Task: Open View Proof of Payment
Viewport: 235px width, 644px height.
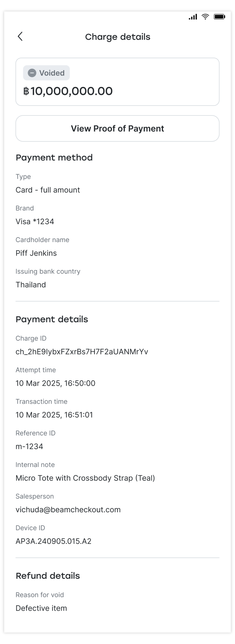Action: (x=117, y=129)
